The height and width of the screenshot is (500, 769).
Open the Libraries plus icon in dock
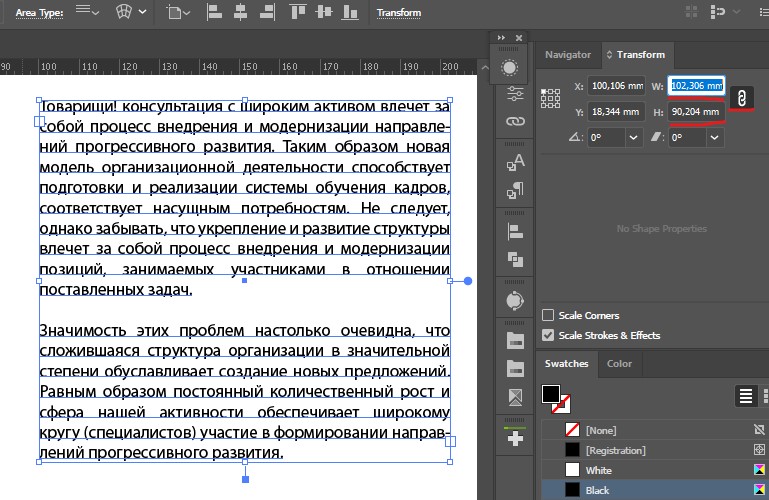tap(515, 438)
